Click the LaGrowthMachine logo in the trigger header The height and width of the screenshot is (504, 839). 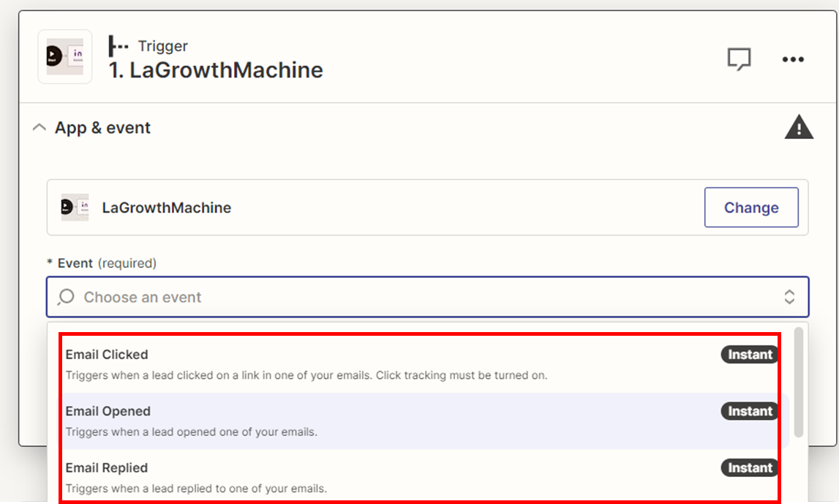click(x=65, y=57)
